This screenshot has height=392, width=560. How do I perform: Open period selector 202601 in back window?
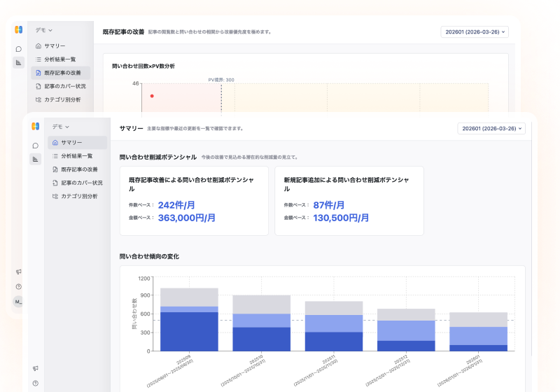tap(475, 31)
